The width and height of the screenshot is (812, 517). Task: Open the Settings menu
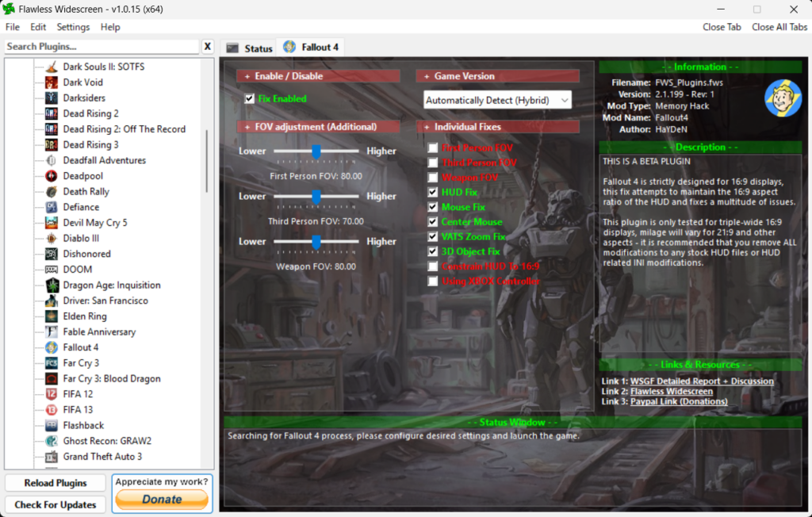(73, 27)
